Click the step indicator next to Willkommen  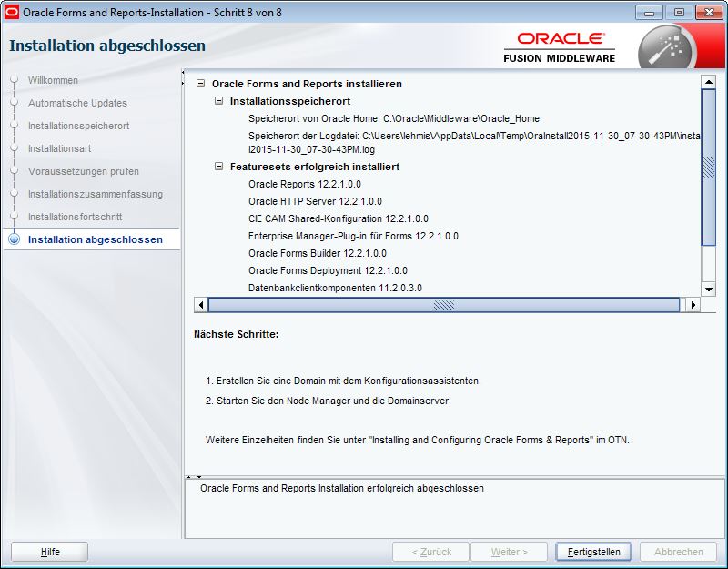tap(14, 80)
